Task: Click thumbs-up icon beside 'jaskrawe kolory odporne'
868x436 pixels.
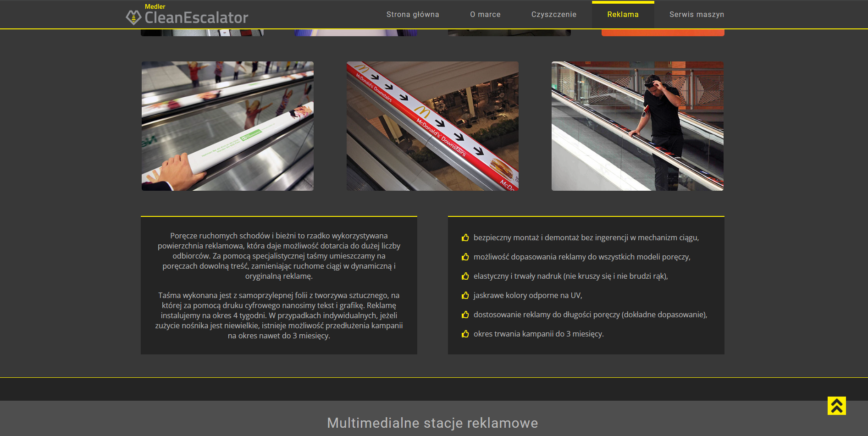Action: (465, 295)
